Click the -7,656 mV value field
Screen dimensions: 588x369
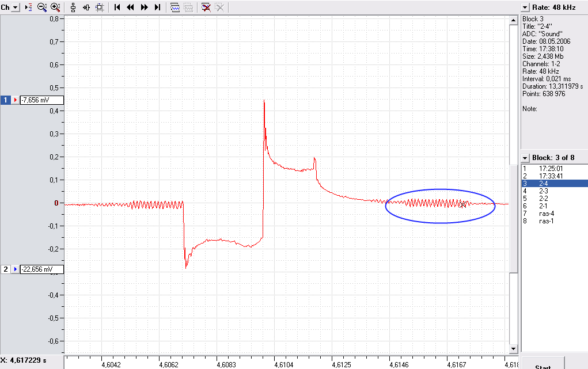pos(41,100)
